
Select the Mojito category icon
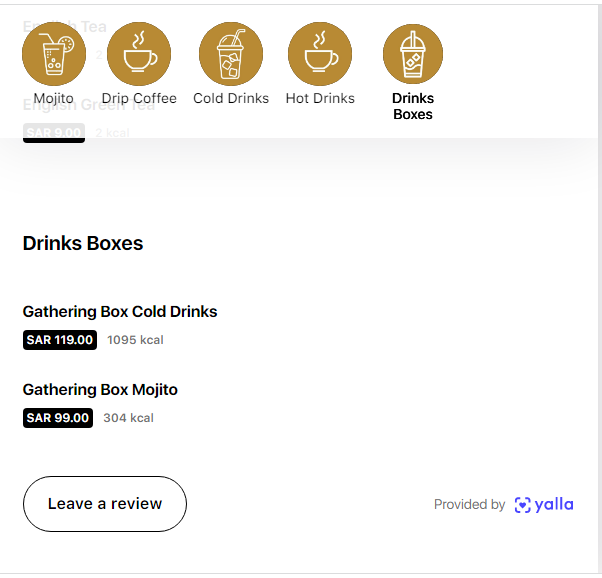pyautogui.click(x=54, y=54)
